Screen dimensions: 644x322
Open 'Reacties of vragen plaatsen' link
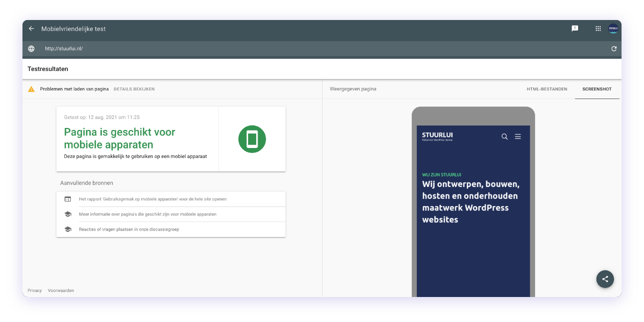click(129, 229)
